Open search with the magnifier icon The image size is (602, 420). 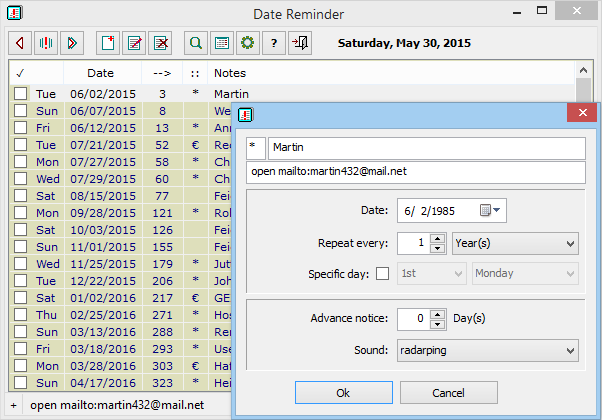coord(195,43)
